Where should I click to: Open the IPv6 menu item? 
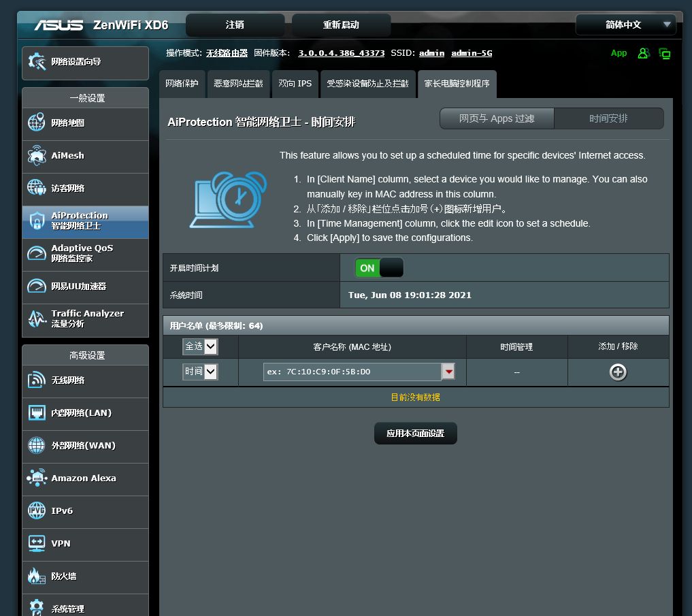(x=85, y=511)
